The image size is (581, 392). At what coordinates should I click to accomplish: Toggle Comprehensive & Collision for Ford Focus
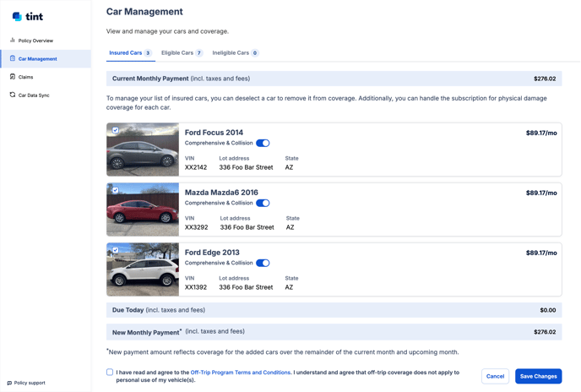tap(263, 143)
